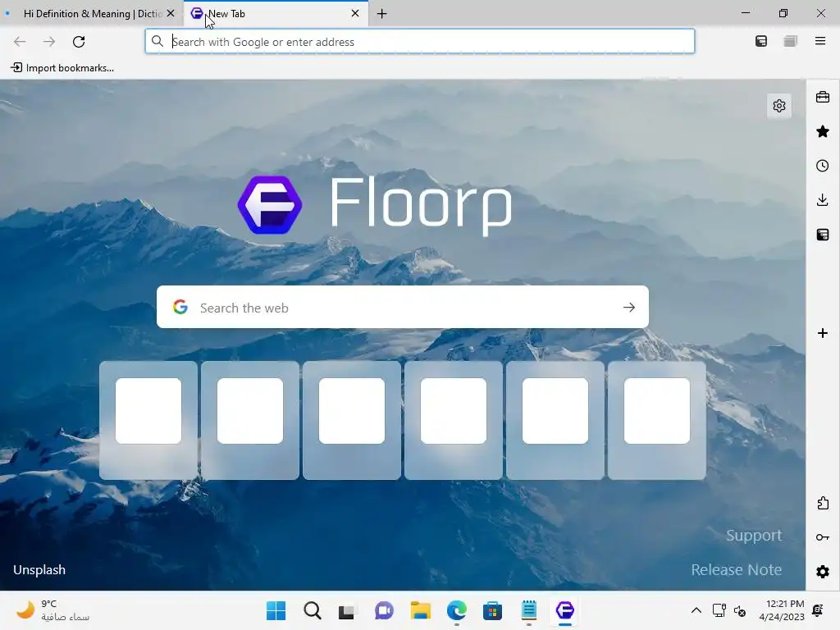The height and width of the screenshot is (630, 840).
Task: Open Notepad on taskbar
Action: [529, 610]
